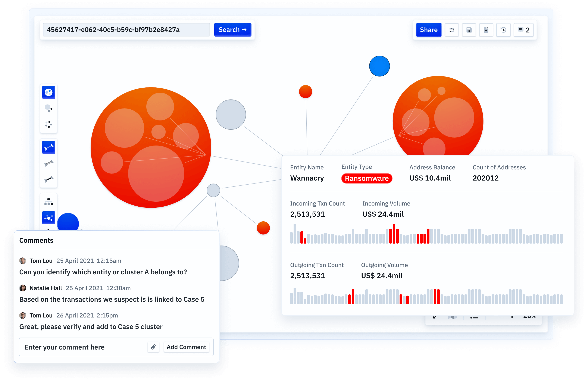Toggle the nested cluster view mode

(x=49, y=93)
